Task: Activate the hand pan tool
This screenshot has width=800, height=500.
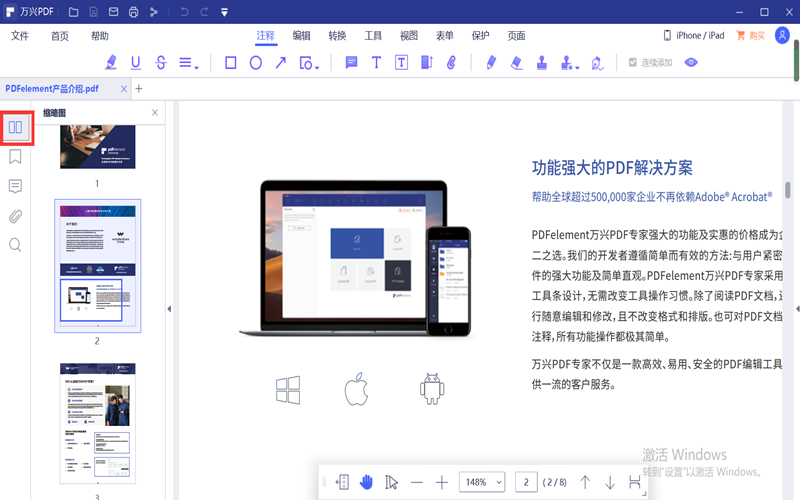Action: pyautogui.click(x=366, y=482)
